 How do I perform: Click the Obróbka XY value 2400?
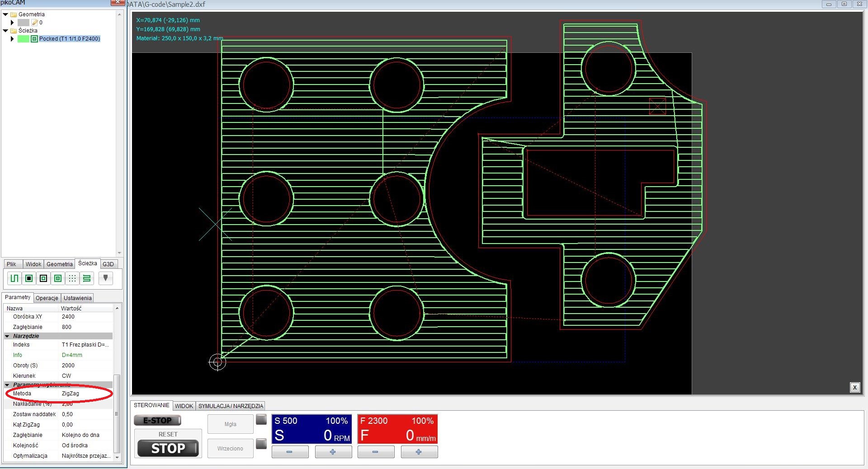coord(86,317)
